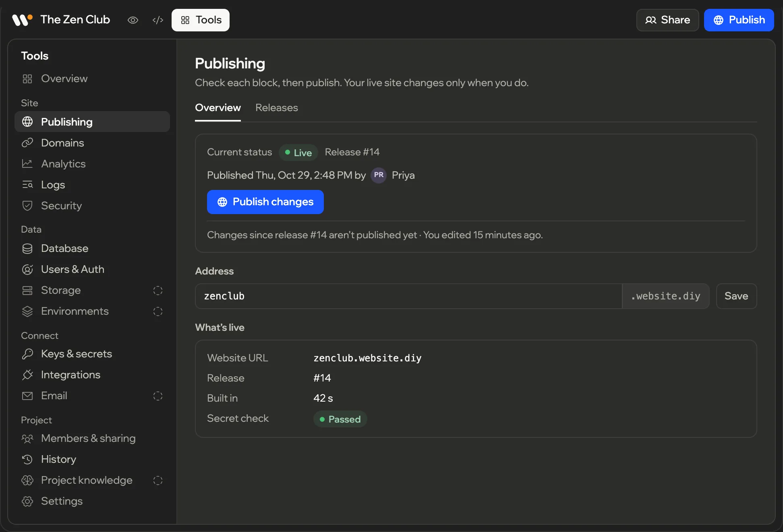Open the Database section
The height and width of the screenshot is (532, 783).
(x=92, y=248)
